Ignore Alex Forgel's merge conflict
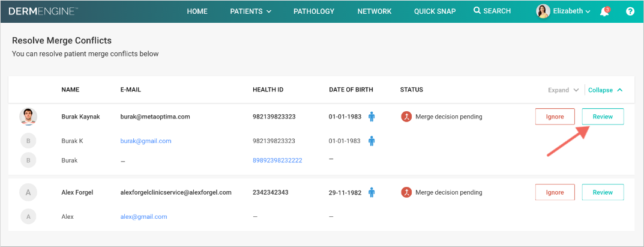 (x=555, y=192)
